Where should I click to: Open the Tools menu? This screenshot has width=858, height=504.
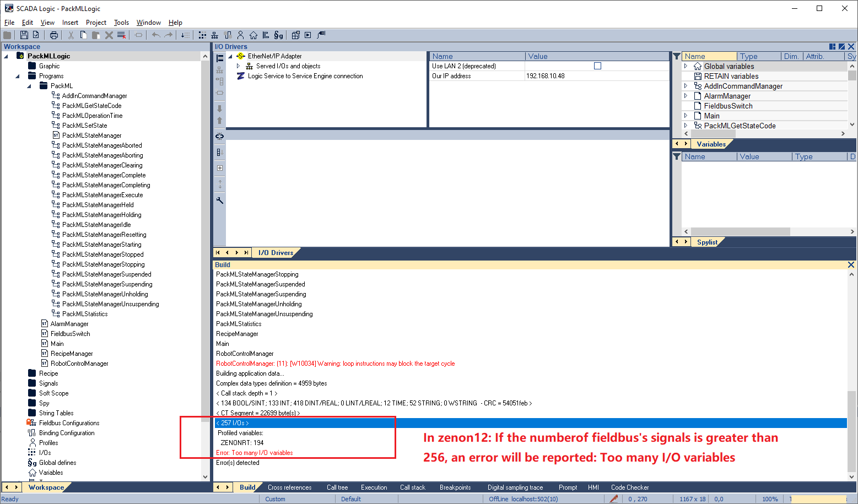(121, 23)
